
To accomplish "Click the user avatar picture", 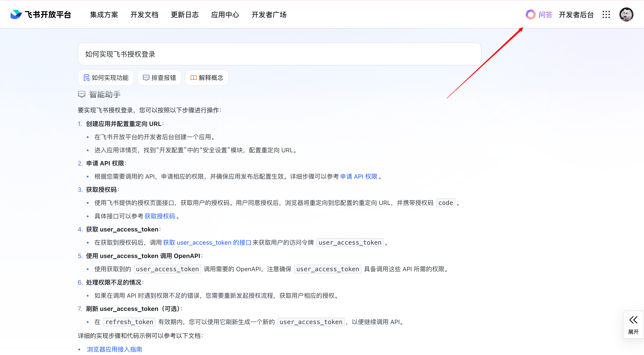I will point(626,14).
